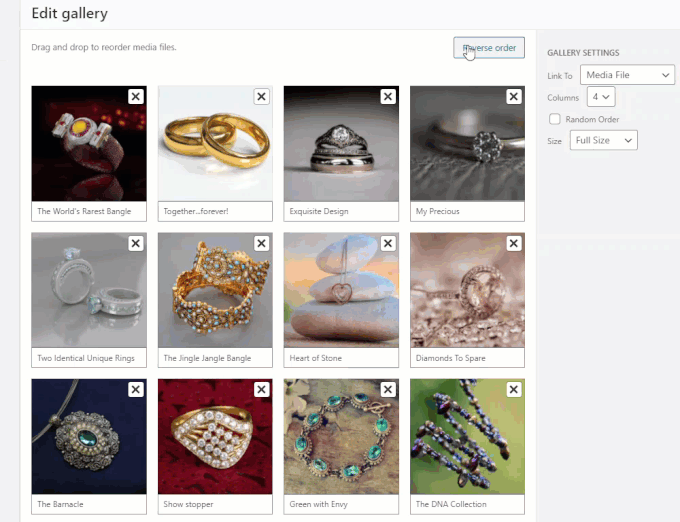Screen dimensions: 680x522
Task: Remove the Exquisite Design image from gallery
Action: point(388,96)
